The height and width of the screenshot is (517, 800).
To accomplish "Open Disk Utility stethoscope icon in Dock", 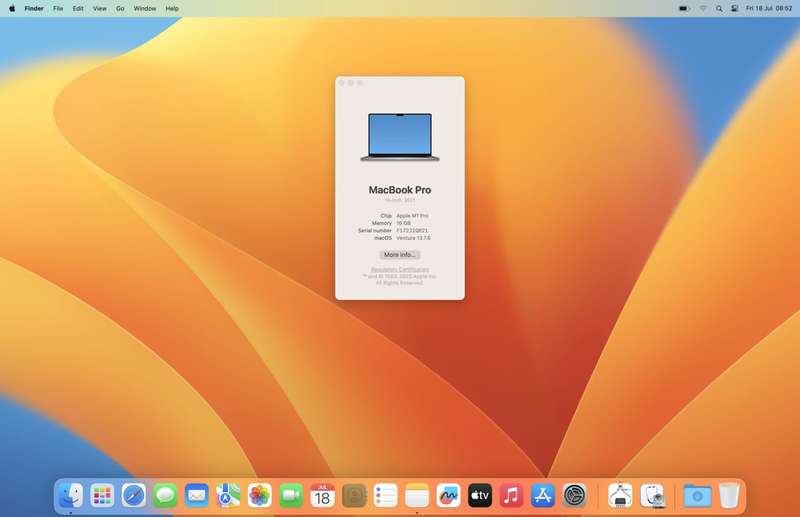I will [x=653, y=495].
